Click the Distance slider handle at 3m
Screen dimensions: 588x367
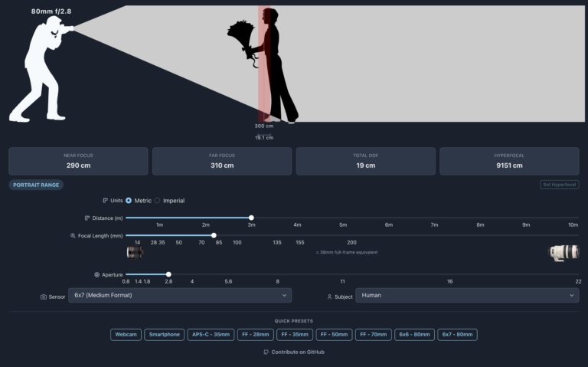pyautogui.click(x=251, y=218)
